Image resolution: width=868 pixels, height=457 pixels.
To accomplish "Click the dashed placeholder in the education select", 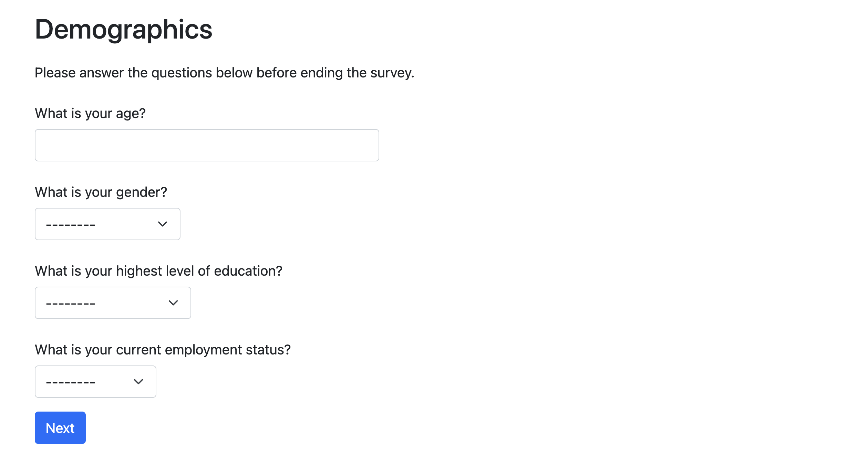I will 71,304.
